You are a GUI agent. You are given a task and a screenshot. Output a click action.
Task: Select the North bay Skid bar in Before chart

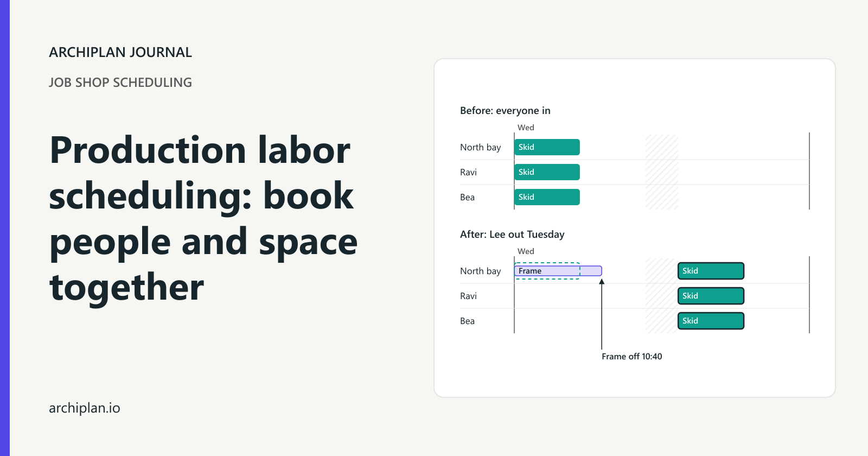547,147
